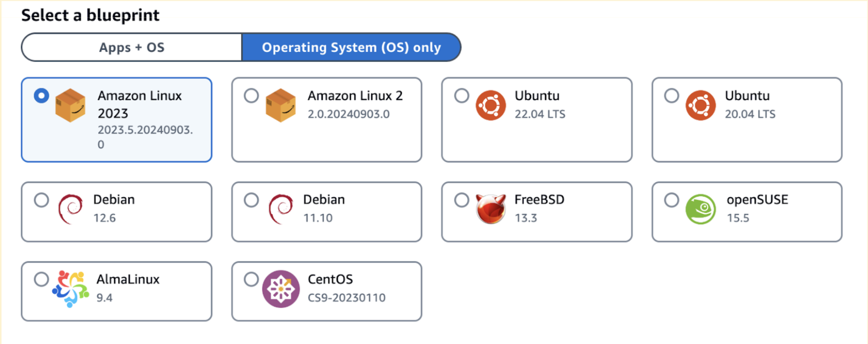Select the openSUSE 15.5 radio button

(671, 200)
